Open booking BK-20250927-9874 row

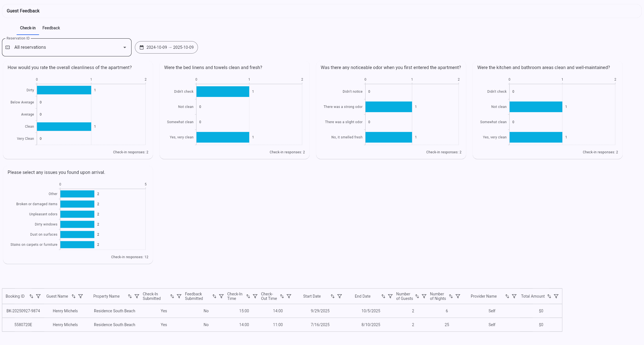(x=23, y=311)
